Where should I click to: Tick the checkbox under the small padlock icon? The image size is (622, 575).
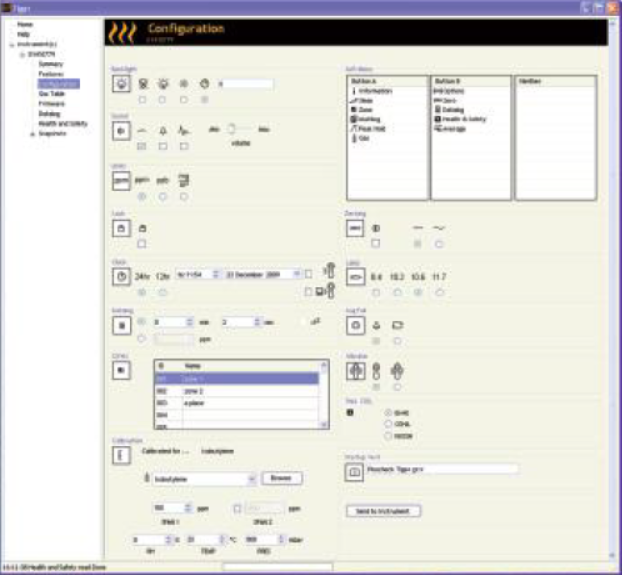point(142,243)
